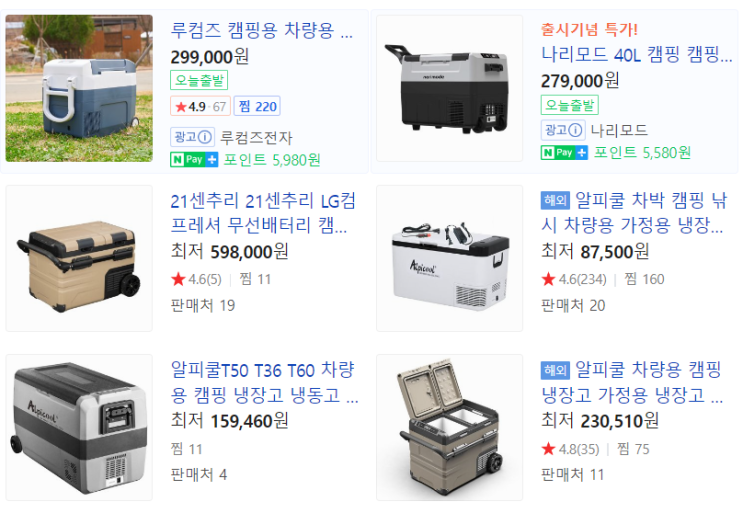
Task: Open the open-lid beige cooler thumbnail
Action: [449, 427]
